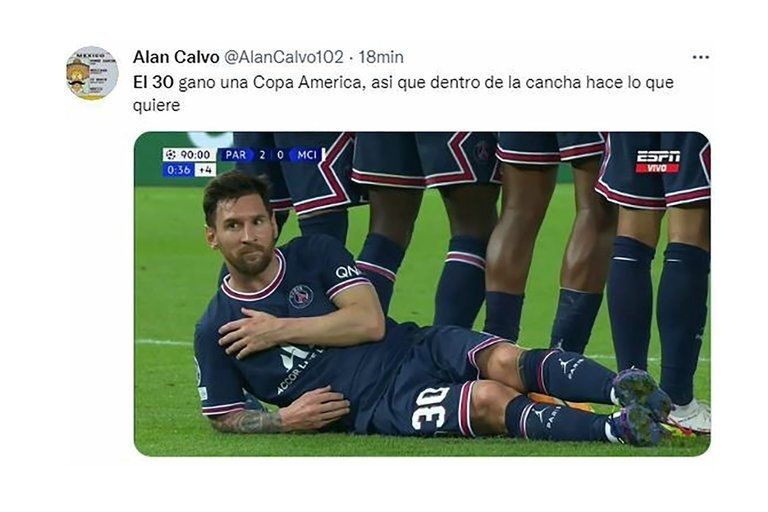Screen dimensions: 768x512
Task: Click the MCI team label on scoreboard
Action: (306, 155)
